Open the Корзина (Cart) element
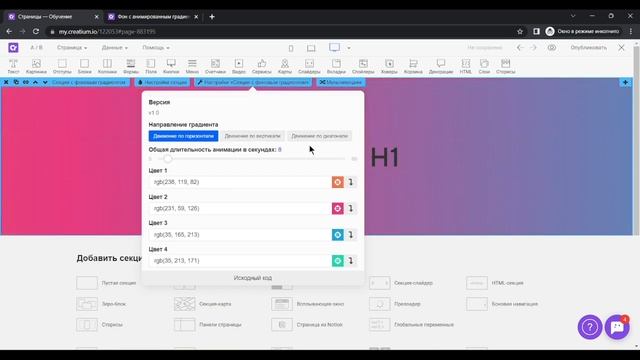The image size is (640, 360). 413,66
